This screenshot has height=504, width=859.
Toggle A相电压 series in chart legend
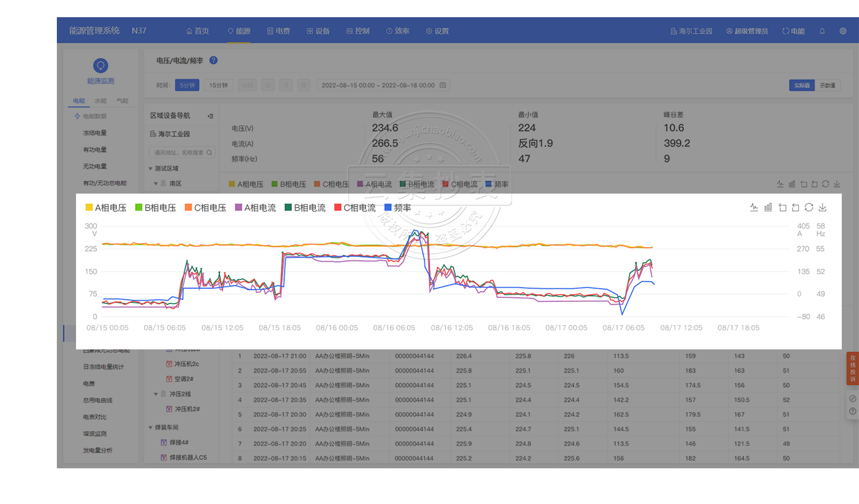pyautogui.click(x=106, y=207)
